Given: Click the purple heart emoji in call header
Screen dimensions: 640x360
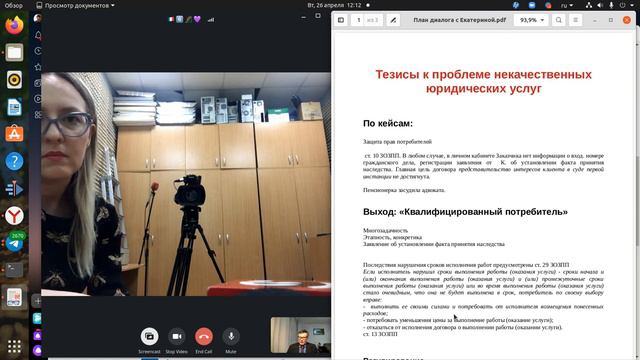Looking at the screenshot, I should (198, 19).
